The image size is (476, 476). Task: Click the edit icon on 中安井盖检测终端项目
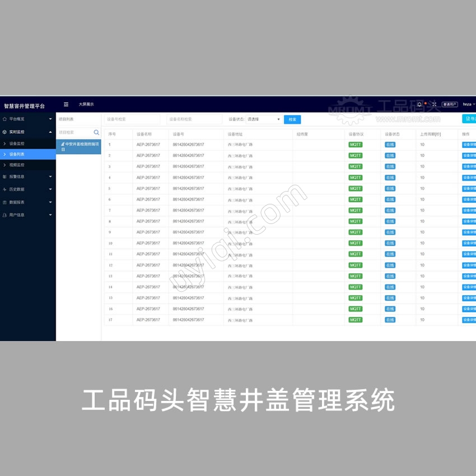point(63,144)
